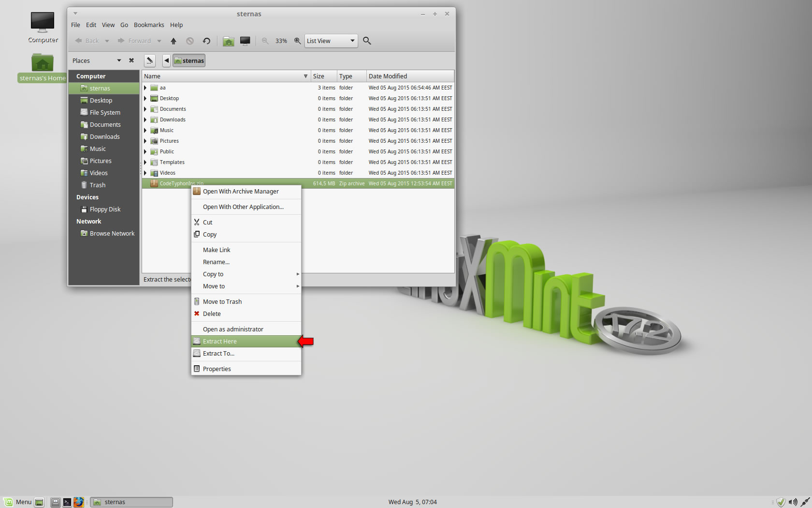This screenshot has width=812, height=508.
Task: Open File System in sidebar
Action: pyautogui.click(x=104, y=112)
